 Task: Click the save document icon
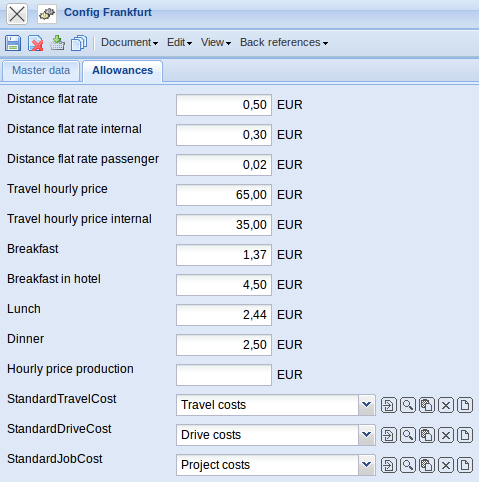pos(13,43)
